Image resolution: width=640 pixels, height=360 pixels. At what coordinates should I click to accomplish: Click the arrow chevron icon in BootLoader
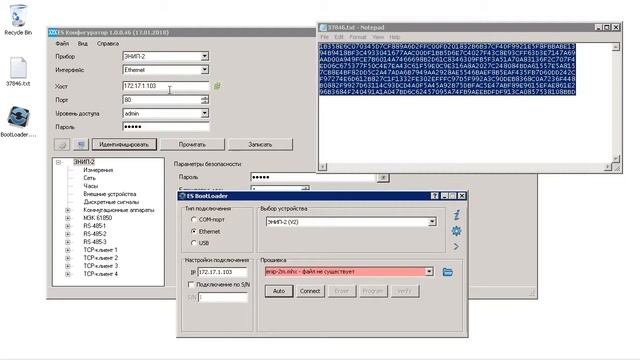point(456,247)
